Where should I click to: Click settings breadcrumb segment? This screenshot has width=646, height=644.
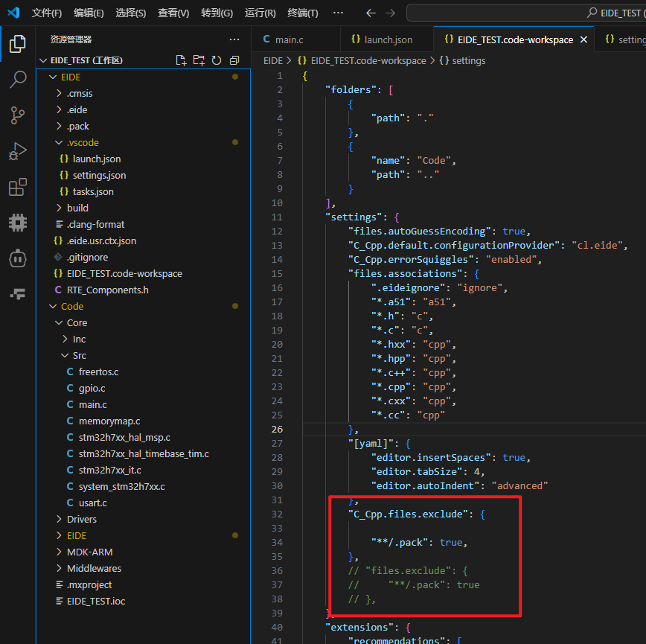pos(462,61)
